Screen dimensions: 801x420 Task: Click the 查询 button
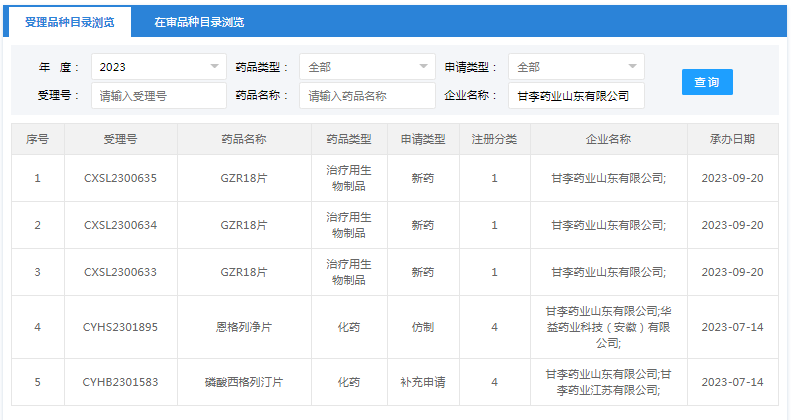click(x=707, y=82)
